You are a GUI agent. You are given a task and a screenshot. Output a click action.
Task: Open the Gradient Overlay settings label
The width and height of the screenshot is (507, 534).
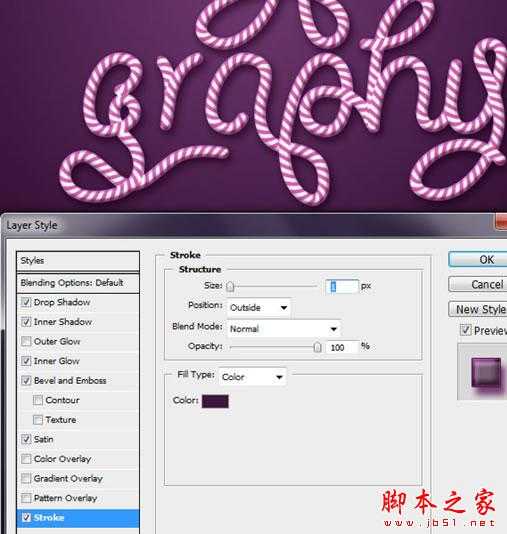click(68, 478)
